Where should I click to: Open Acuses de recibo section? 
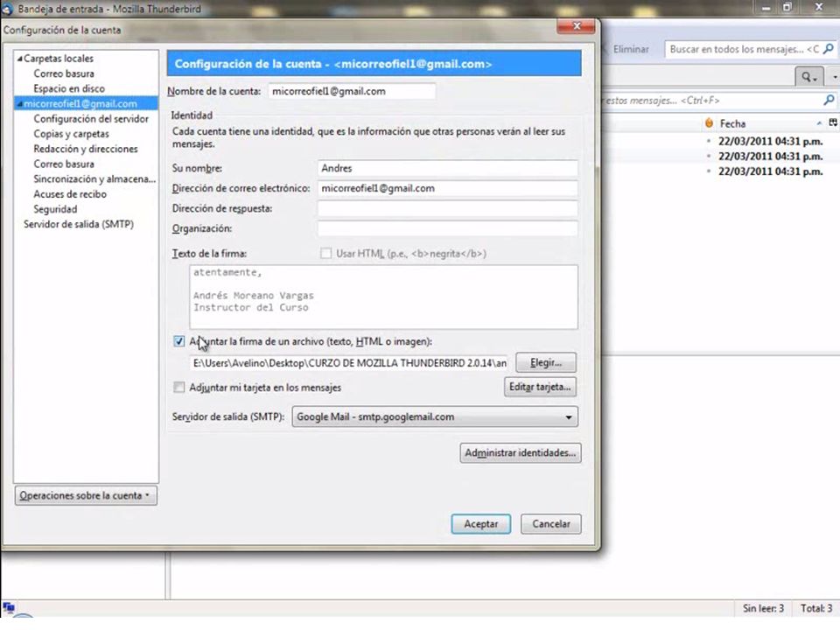(70, 194)
